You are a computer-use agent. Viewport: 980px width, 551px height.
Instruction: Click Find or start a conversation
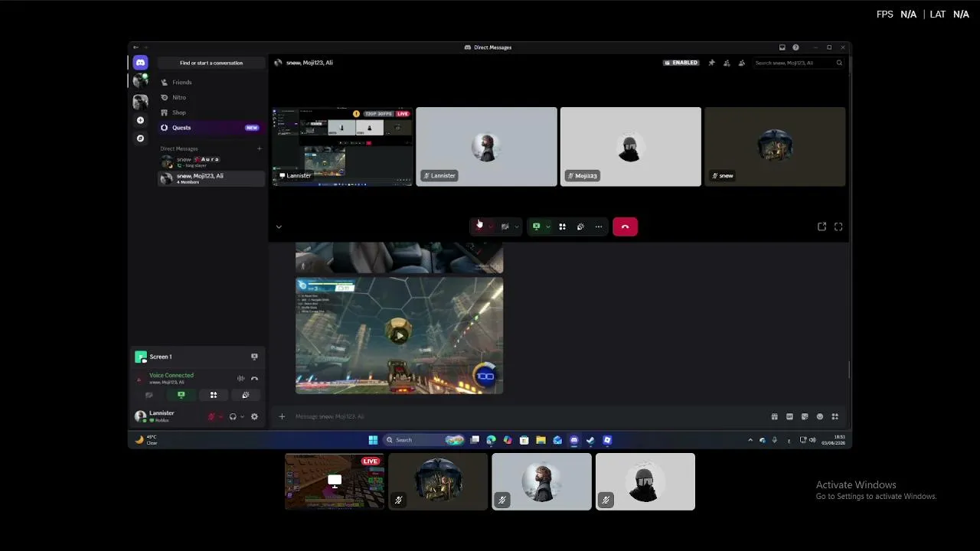tap(211, 63)
